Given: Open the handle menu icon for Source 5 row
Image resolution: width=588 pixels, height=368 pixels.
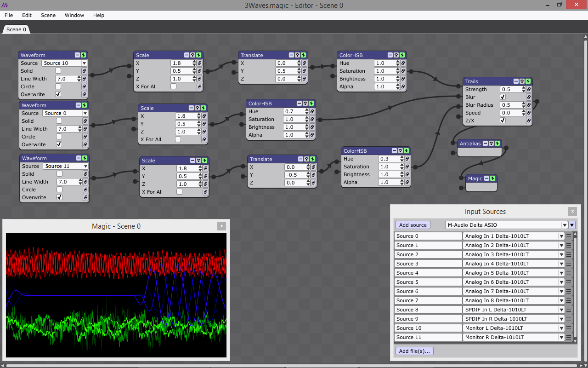Looking at the screenshot, I should pyautogui.click(x=568, y=282).
